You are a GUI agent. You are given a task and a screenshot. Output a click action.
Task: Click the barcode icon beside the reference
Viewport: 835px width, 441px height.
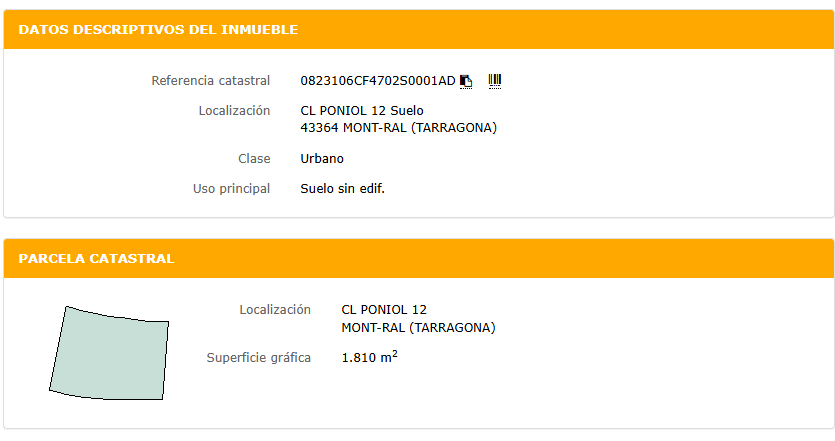(494, 80)
